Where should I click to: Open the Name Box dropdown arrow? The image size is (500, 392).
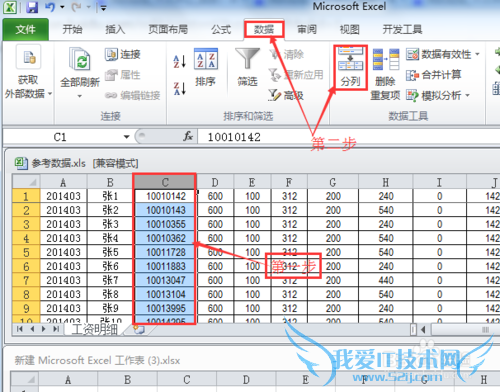coord(126,137)
